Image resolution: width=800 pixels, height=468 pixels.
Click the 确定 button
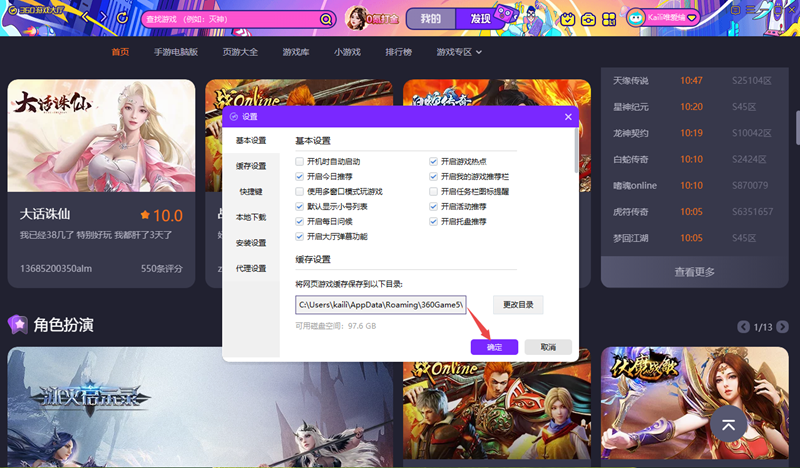(x=494, y=346)
